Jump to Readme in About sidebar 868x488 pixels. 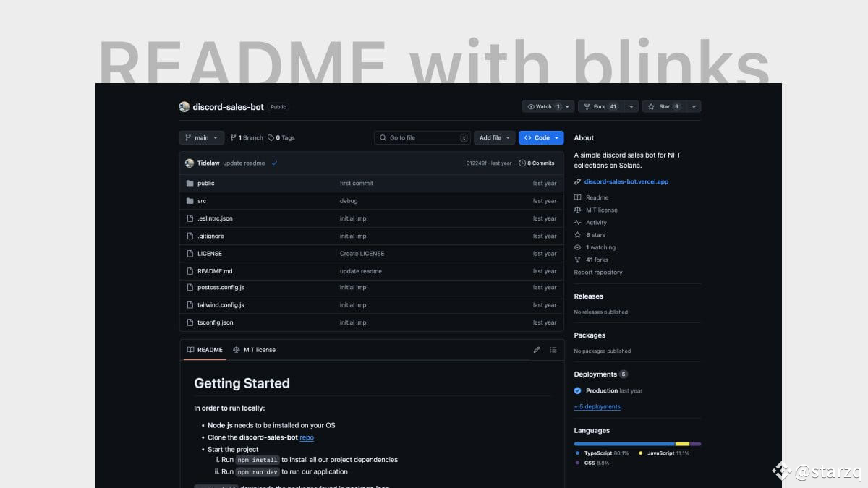[592, 197]
